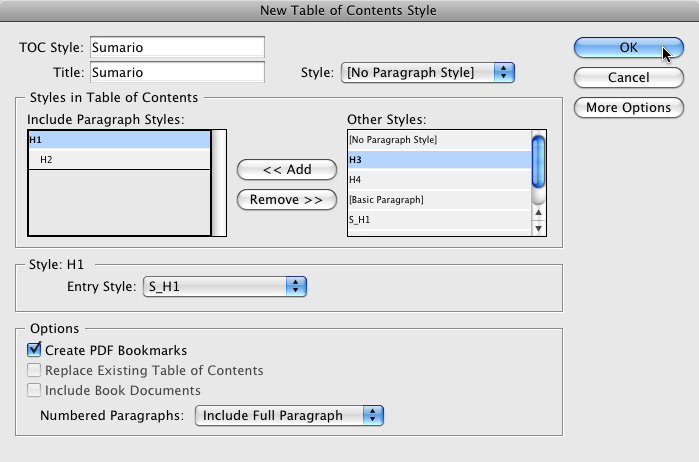This screenshot has height=462, width=699.
Task: Uncheck Create PDF Bookmarks
Action: click(34, 350)
